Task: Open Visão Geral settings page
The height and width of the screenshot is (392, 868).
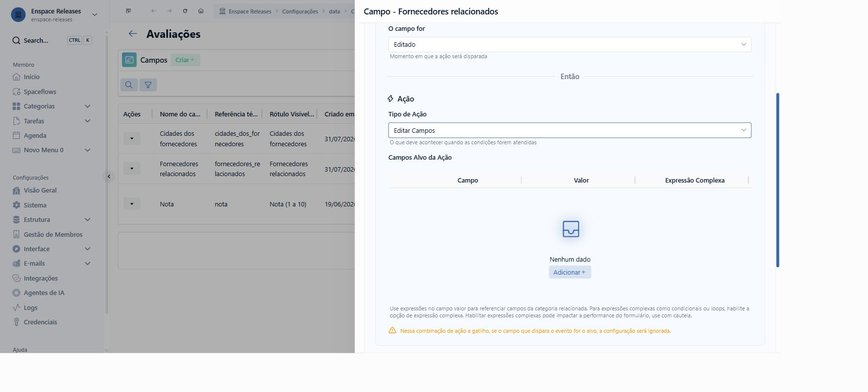Action: [40, 191]
